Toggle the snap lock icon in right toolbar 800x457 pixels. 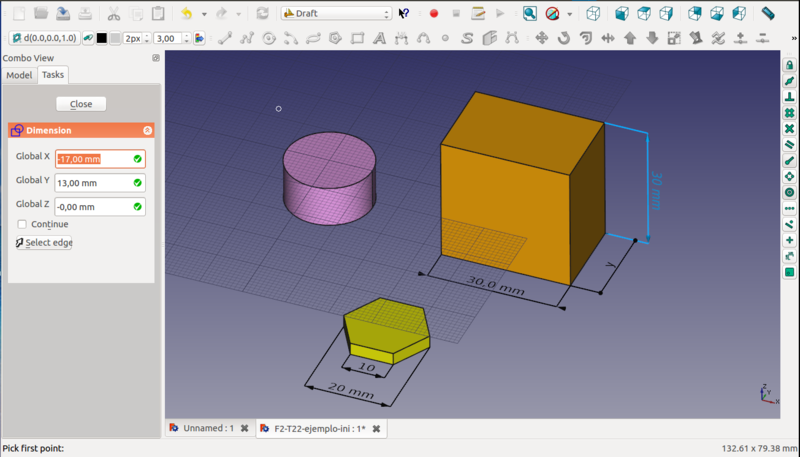click(789, 64)
